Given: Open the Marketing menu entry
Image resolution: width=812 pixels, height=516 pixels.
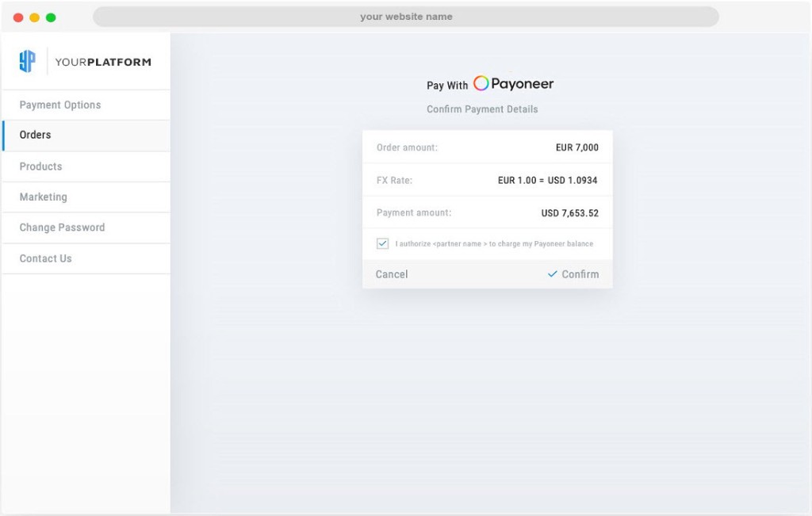Looking at the screenshot, I should coord(86,197).
